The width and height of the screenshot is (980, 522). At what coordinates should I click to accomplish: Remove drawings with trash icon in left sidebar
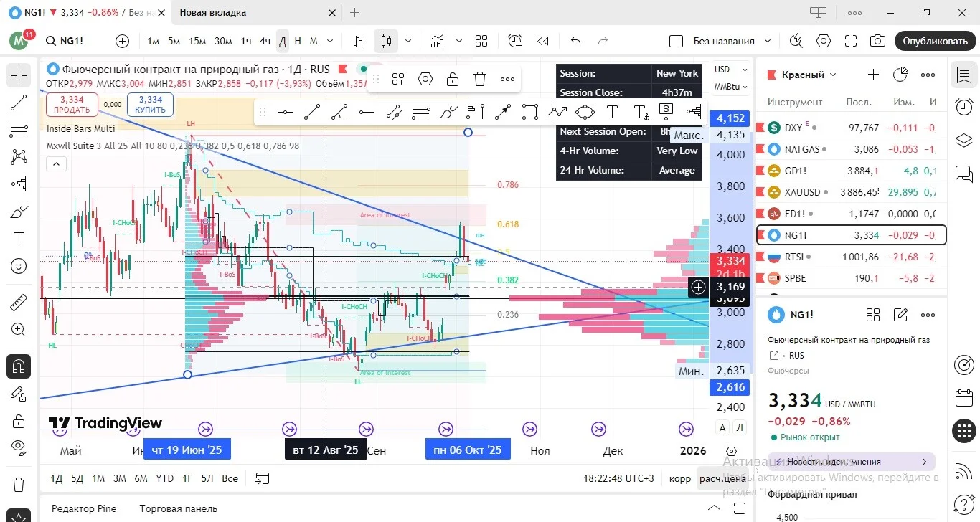(19, 485)
